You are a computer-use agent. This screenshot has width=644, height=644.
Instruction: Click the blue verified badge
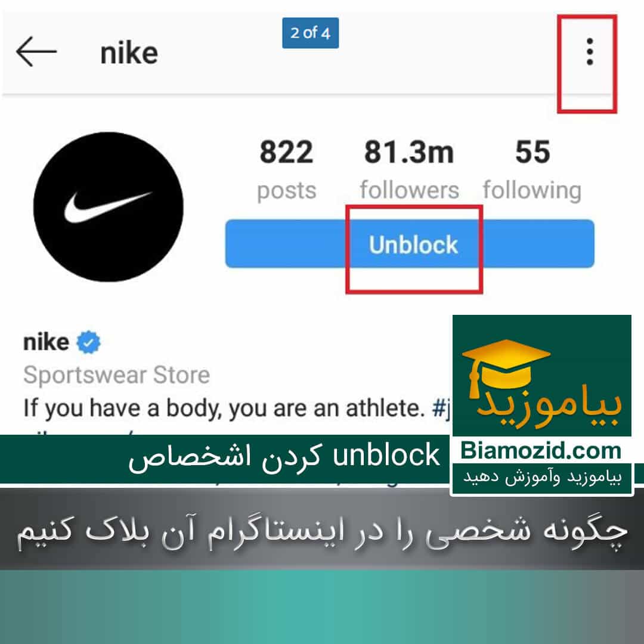(89, 342)
